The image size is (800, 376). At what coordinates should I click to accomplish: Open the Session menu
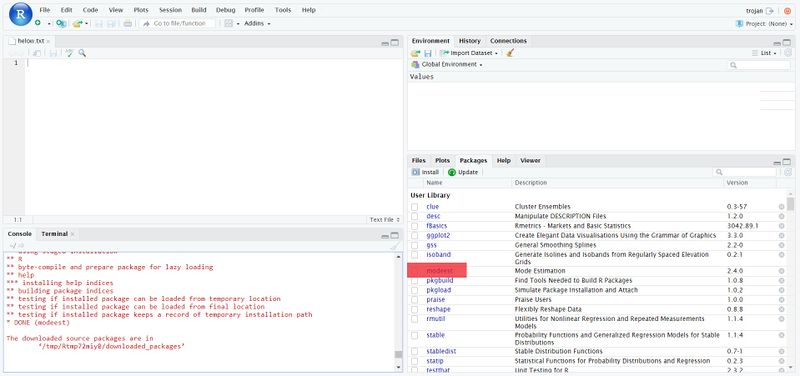pos(170,10)
